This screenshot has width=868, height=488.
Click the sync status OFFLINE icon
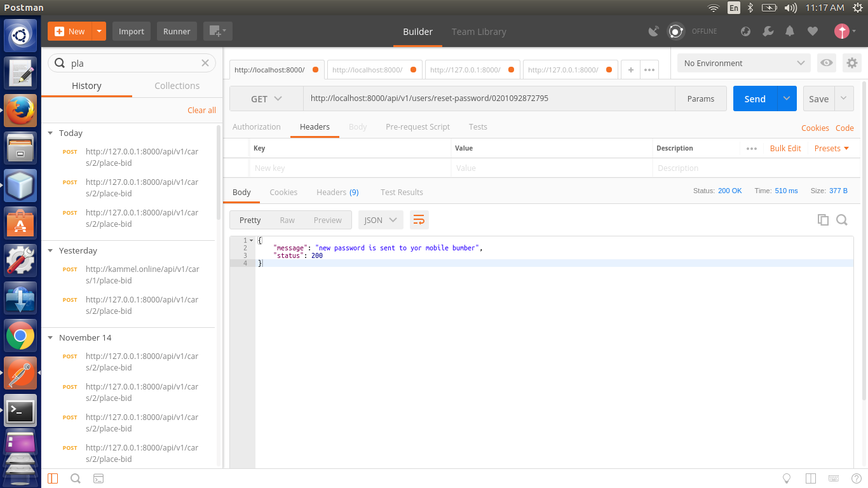675,31
